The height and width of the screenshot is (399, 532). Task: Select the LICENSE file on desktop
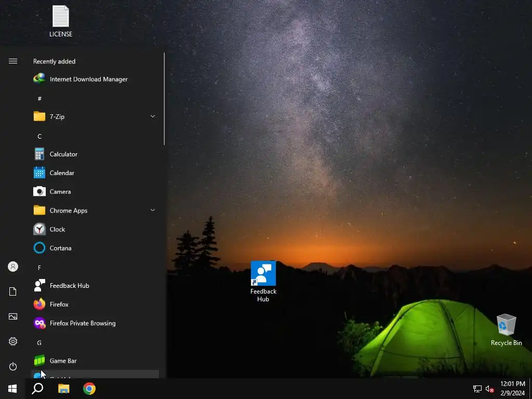pyautogui.click(x=61, y=21)
